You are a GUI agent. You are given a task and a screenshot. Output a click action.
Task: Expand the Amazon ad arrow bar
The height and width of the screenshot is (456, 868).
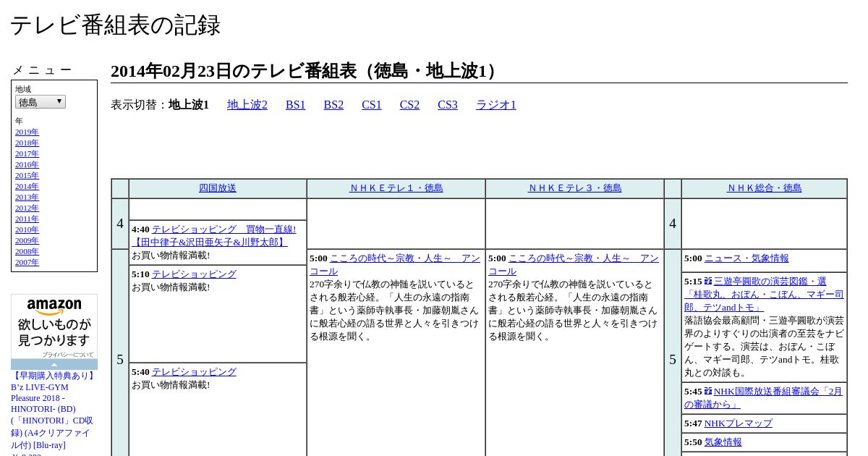54,364
